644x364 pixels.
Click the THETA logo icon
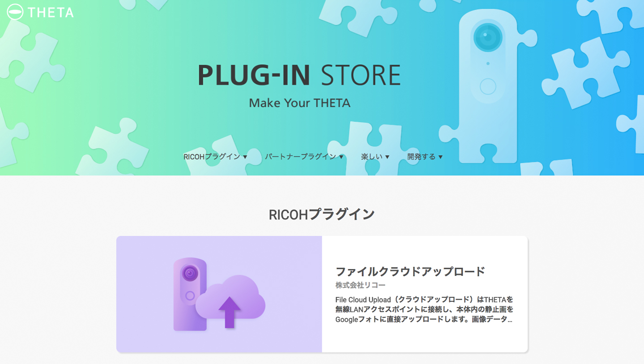tap(15, 12)
